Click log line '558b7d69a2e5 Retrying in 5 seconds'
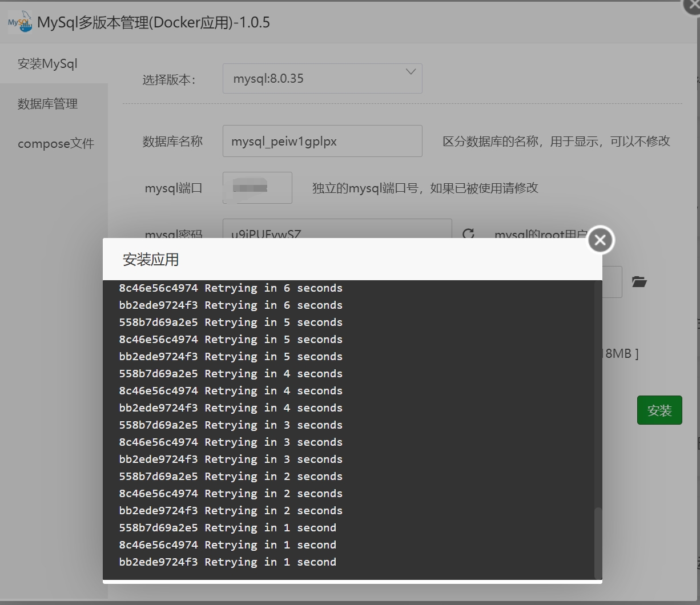The height and width of the screenshot is (605, 700). [x=231, y=322]
